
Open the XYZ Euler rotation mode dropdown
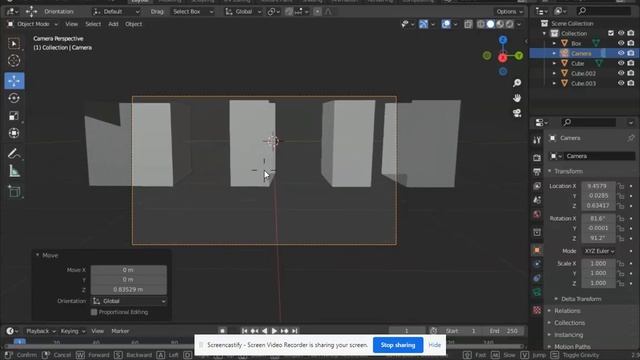point(599,251)
